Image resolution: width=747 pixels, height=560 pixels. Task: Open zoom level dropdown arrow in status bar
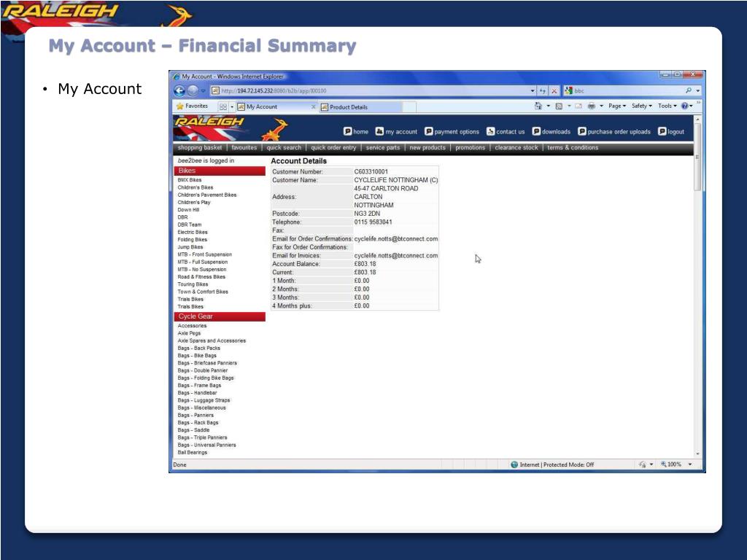tap(690, 464)
